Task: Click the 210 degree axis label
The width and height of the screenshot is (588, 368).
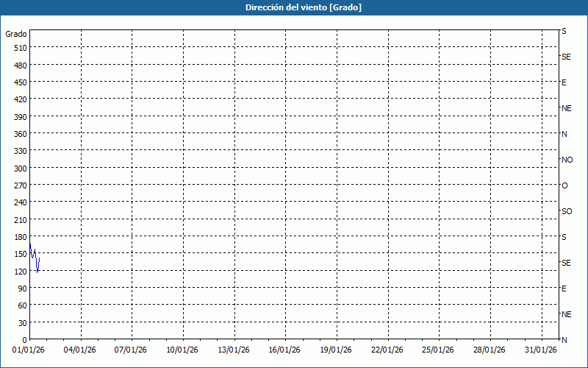Action: click(x=21, y=219)
